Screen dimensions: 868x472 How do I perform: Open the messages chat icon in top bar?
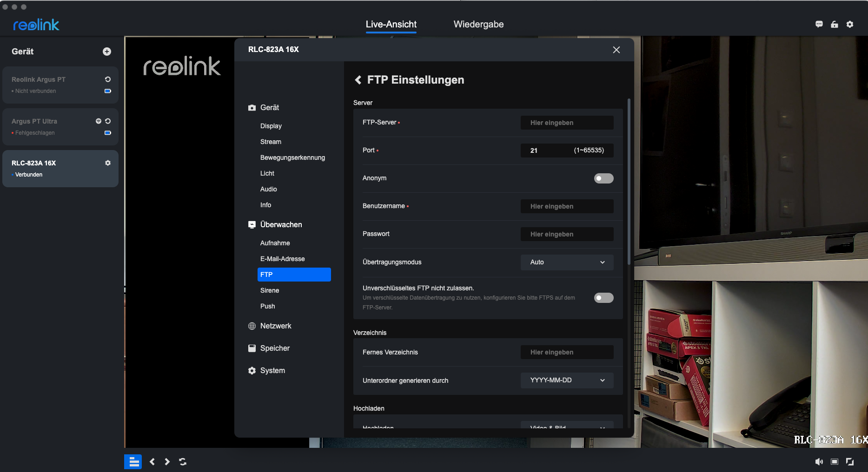pos(819,24)
